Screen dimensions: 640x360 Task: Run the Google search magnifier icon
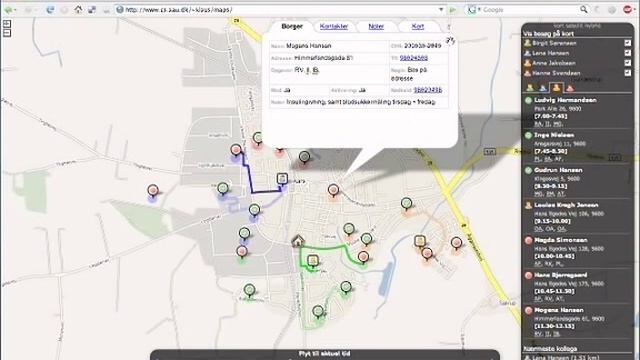pos(584,9)
